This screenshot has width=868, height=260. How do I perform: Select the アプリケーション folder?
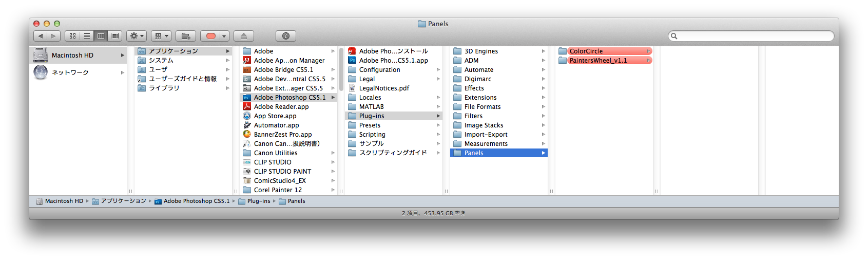click(x=183, y=51)
